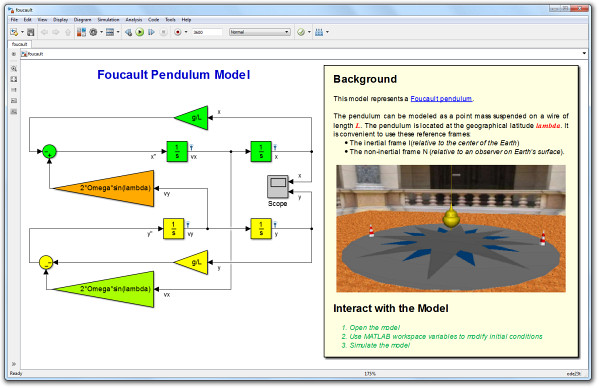The width and height of the screenshot is (600, 388).
Task: Expand the palette with bottom chevrons
Action: (x=14, y=364)
